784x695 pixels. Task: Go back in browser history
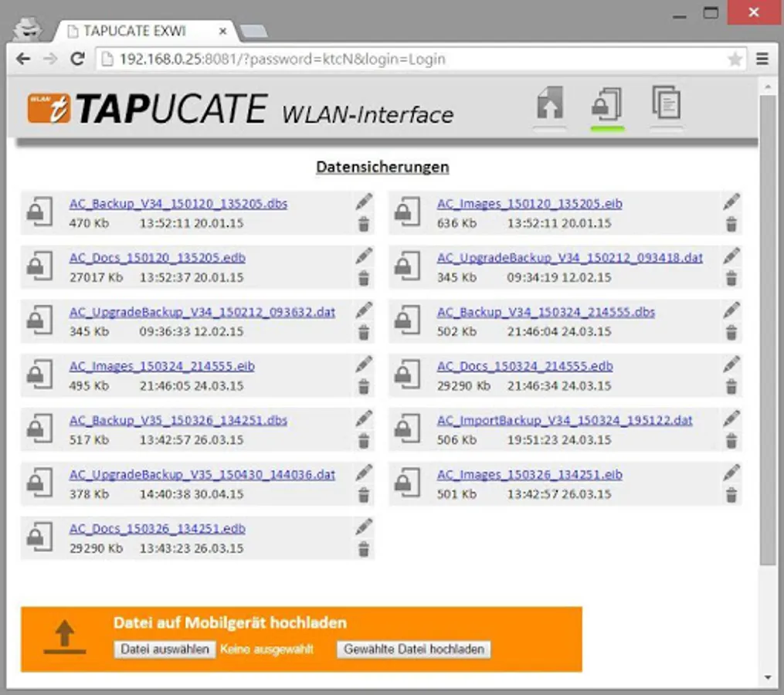pyautogui.click(x=23, y=59)
